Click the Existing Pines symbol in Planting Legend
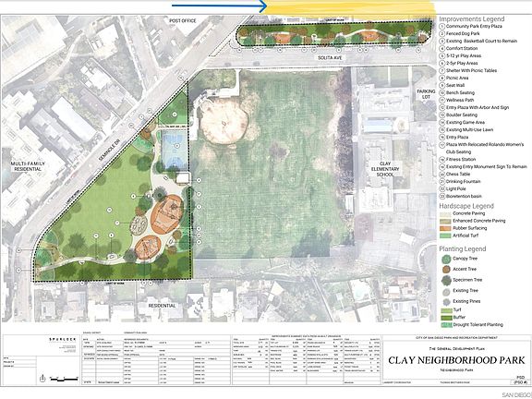This screenshot has width=532, height=399. click(446, 302)
